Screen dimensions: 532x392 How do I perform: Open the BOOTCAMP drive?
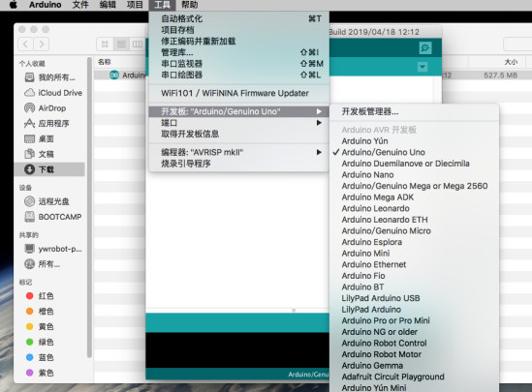(53, 217)
